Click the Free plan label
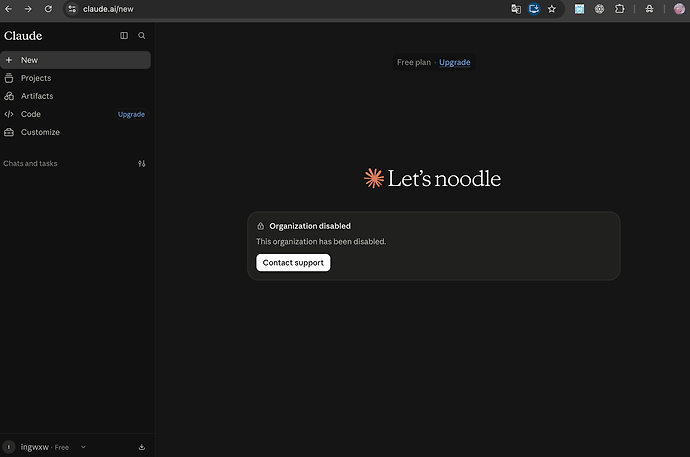Screen dimensions: 690x457 pyautogui.click(x=414, y=62)
